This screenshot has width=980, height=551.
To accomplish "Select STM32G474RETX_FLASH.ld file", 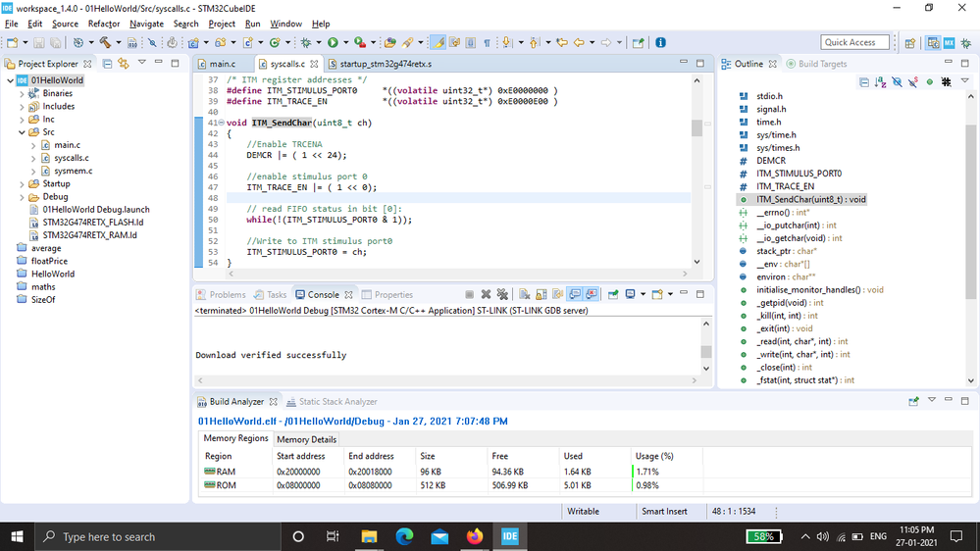I will coord(92,223).
